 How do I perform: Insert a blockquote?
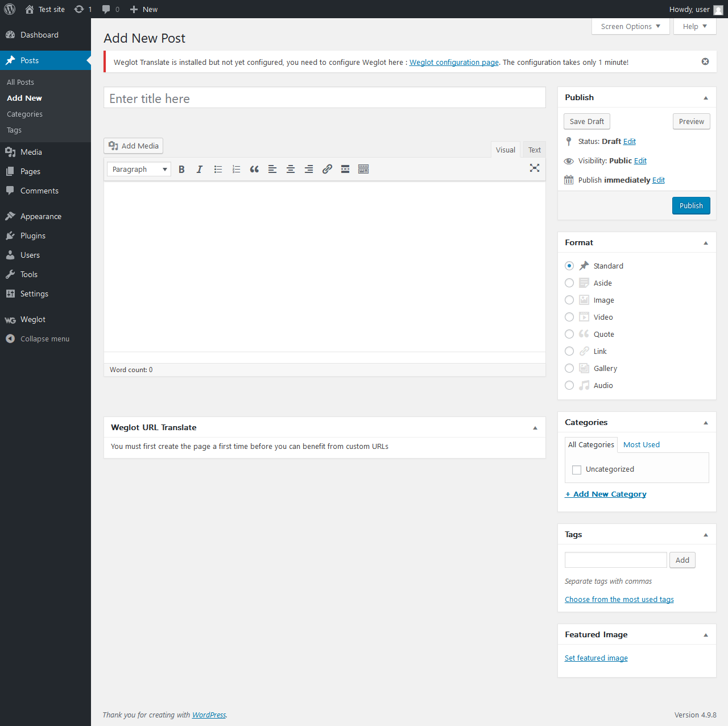coord(254,169)
